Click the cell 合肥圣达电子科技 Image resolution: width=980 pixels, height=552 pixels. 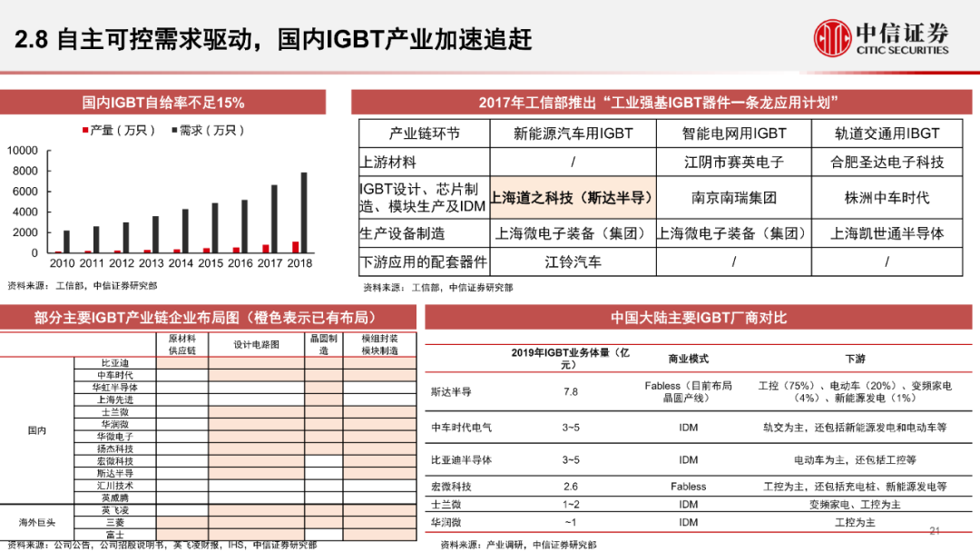click(887, 162)
